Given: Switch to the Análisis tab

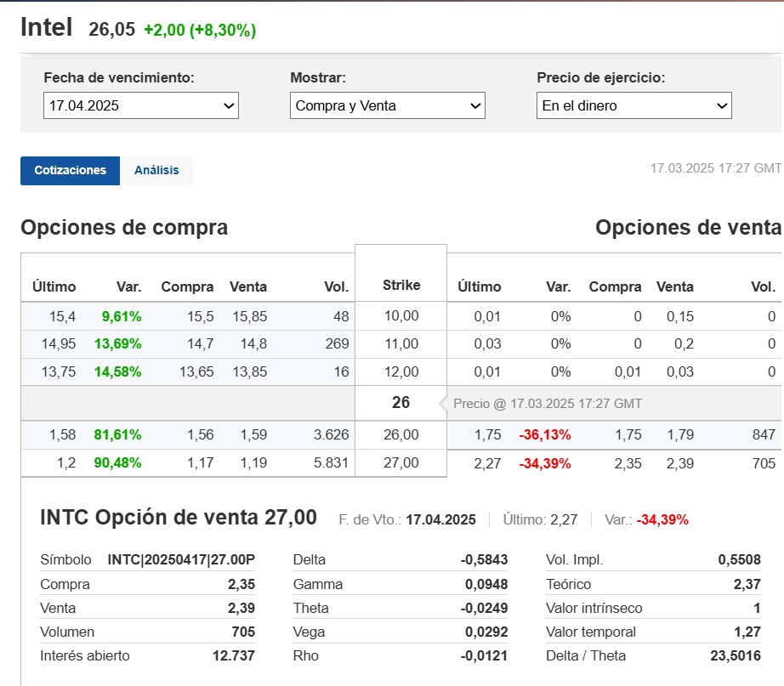Looking at the screenshot, I should (156, 171).
